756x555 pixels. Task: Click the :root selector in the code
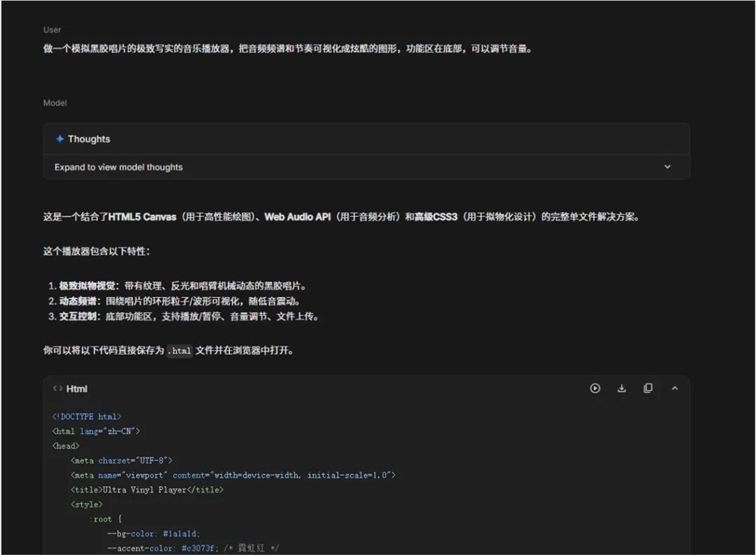(103, 519)
